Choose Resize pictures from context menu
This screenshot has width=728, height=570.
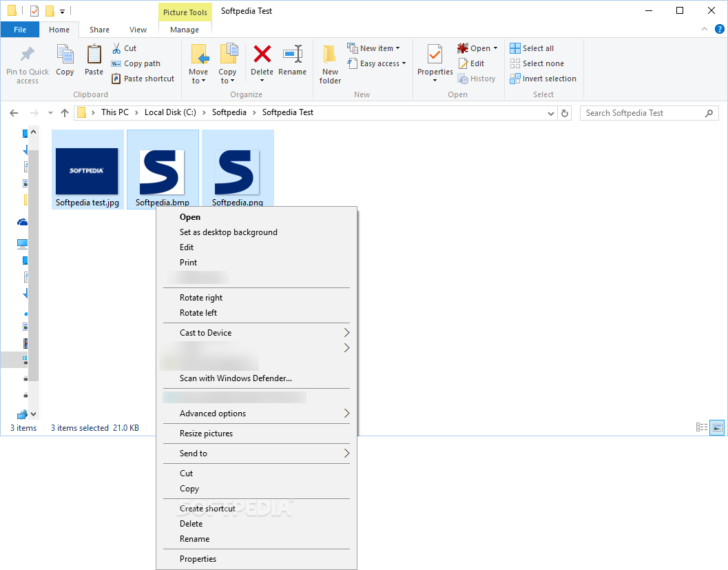tap(256, 434)
